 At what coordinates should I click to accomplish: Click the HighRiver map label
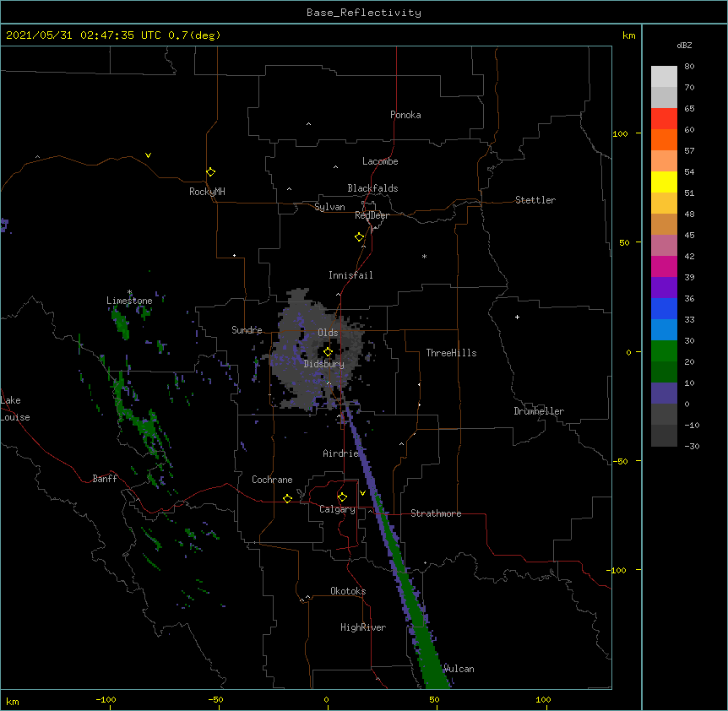pyautogui.click(x=363, y=627)
